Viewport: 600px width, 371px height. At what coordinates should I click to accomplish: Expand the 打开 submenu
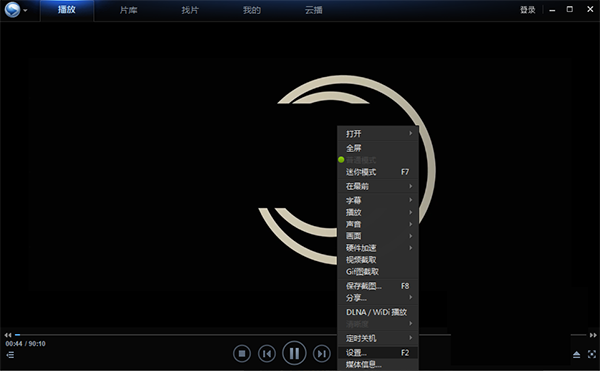(378, 133)
